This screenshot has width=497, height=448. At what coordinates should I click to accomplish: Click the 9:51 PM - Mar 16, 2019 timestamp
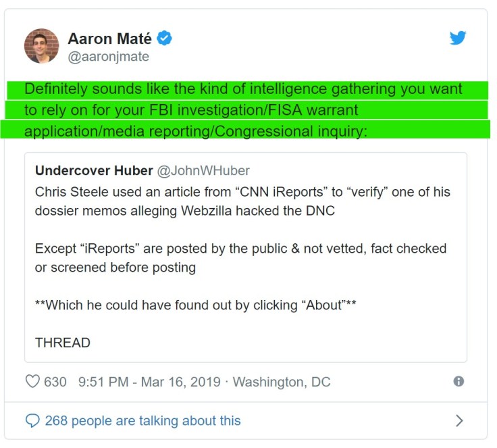tap(149, 382)
